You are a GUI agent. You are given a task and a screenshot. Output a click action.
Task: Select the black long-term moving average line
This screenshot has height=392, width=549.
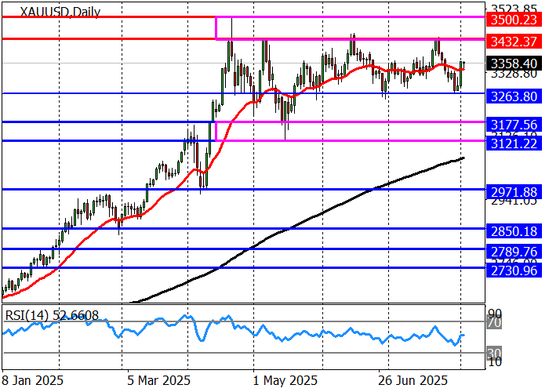point(314,213)
